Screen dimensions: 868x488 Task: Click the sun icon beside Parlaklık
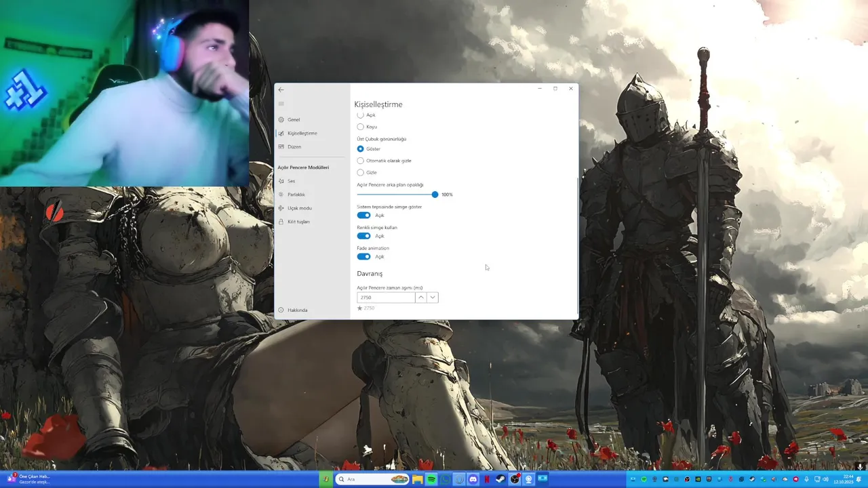coord(281,195)
